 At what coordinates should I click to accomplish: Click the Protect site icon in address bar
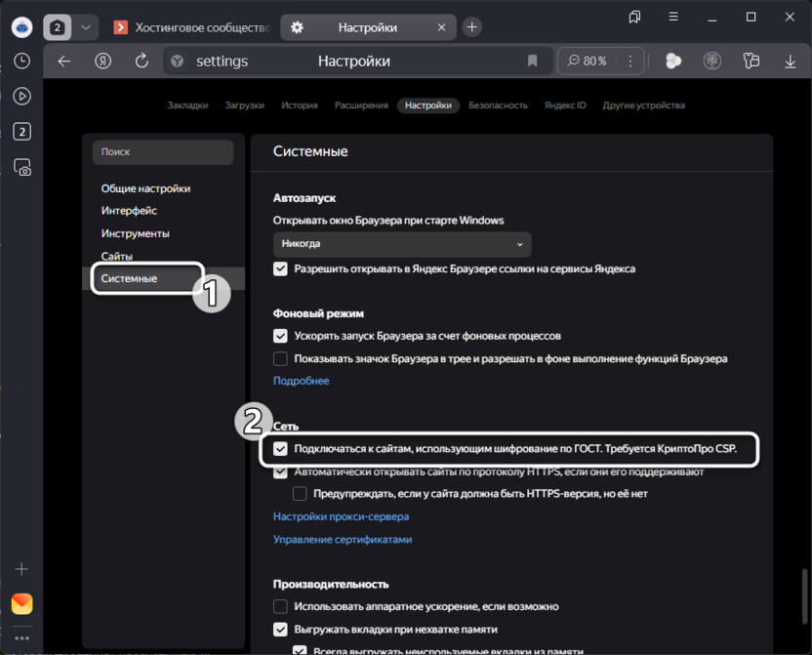coord(177,61)
